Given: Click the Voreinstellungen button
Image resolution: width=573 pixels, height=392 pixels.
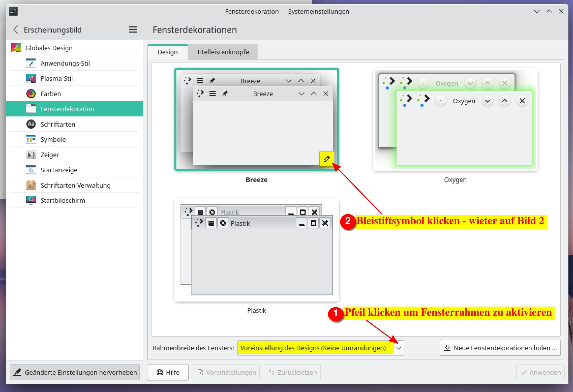Looking at the screenshot, I should [226, 372].
